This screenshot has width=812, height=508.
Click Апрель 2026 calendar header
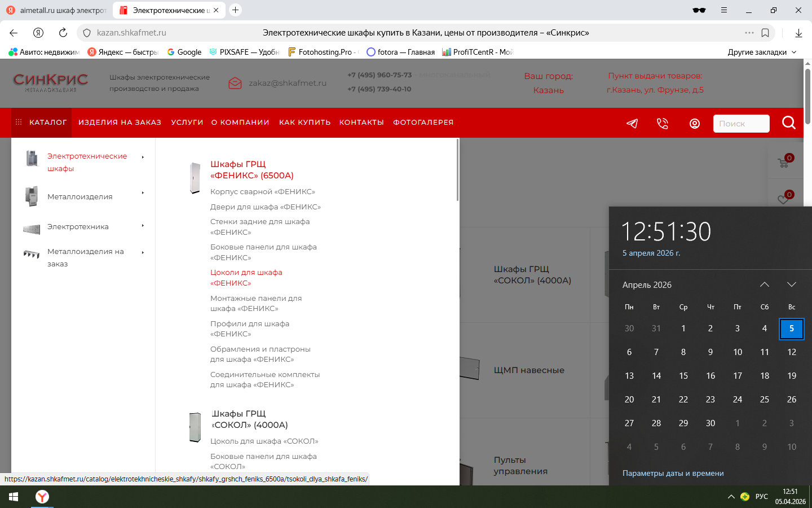(647, 285)
